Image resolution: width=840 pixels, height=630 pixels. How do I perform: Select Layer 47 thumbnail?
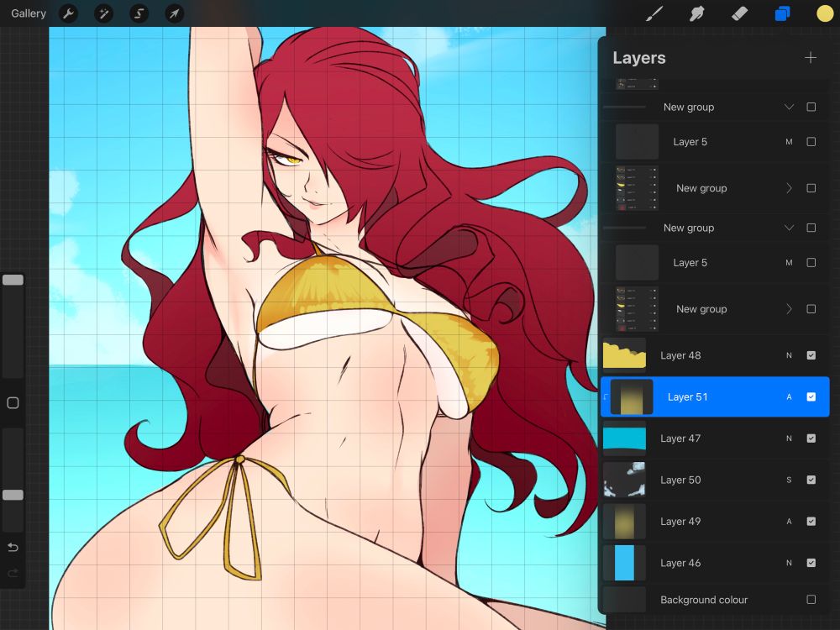pyautogui.click(x=624, y=438)
